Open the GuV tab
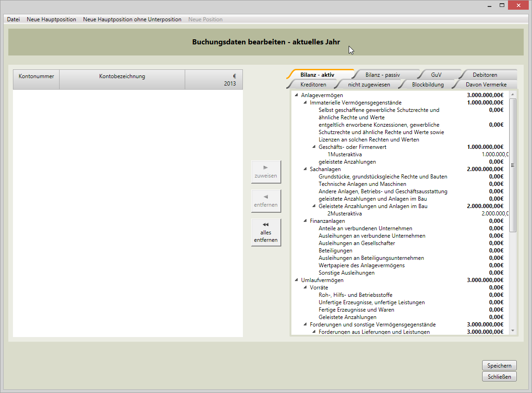Viewport: 532px width, 393px height. point(436,75)
